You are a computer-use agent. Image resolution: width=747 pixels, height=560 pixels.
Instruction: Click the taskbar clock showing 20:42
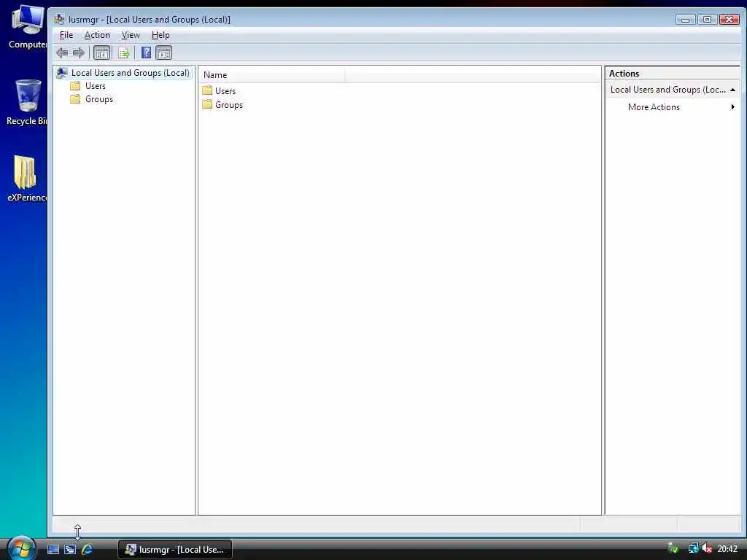click(727, 549)
